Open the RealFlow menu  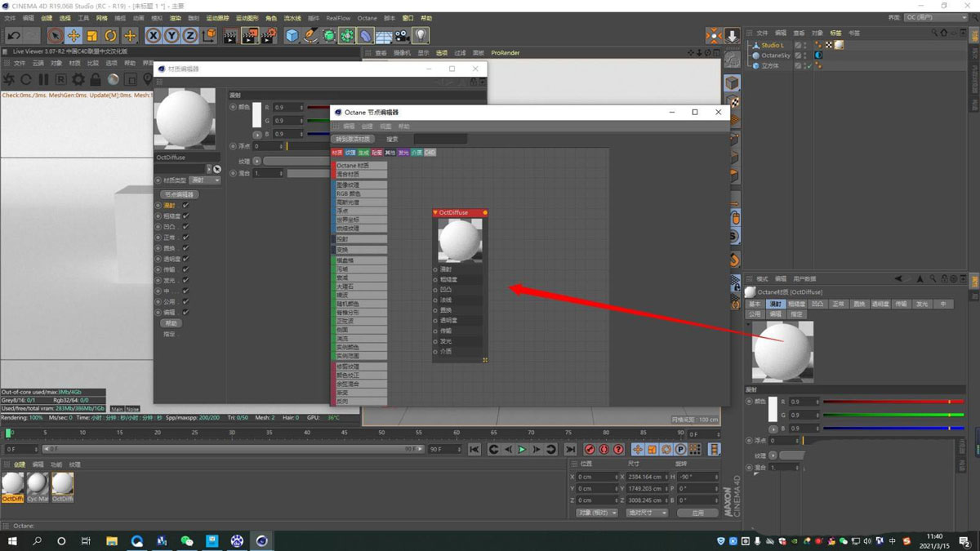coord(338,18)
